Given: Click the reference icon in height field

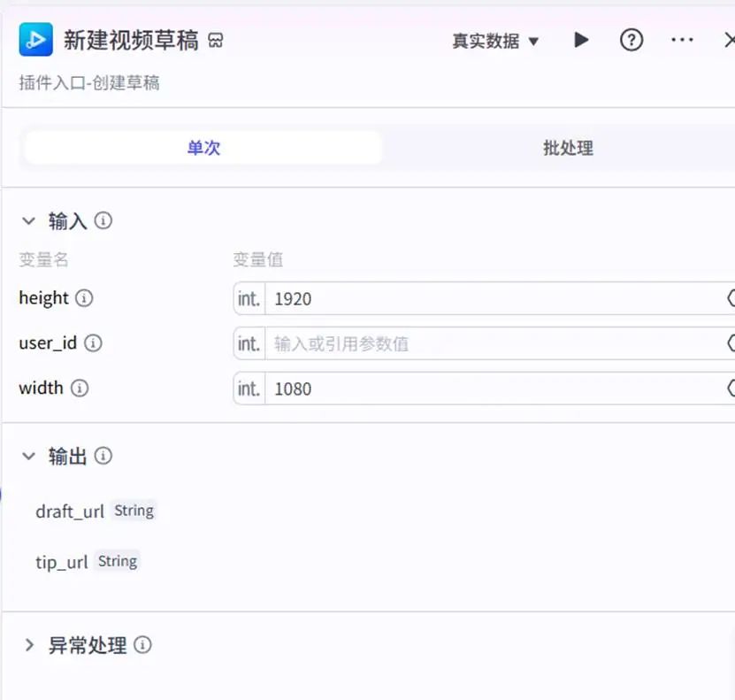Looking at the screenshot, I should click(731, 298).
